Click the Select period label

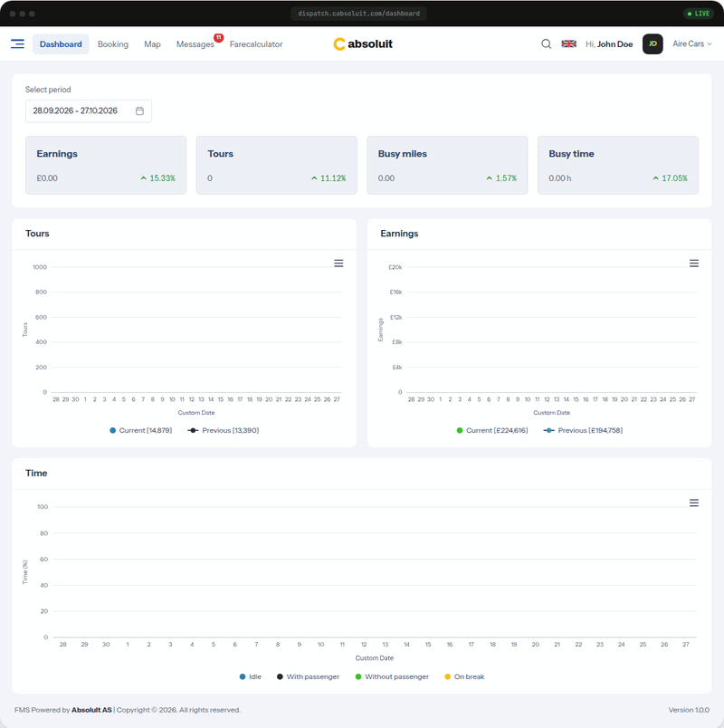[x=48, y=90]
